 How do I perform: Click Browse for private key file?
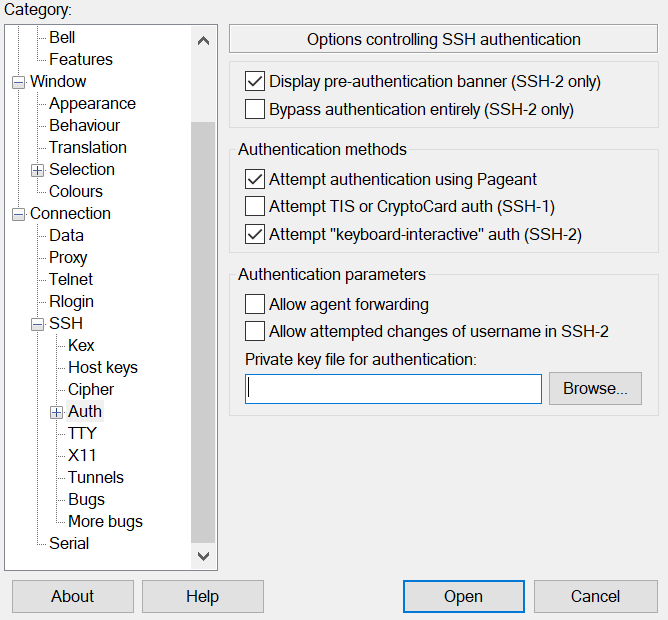[595, 389]
